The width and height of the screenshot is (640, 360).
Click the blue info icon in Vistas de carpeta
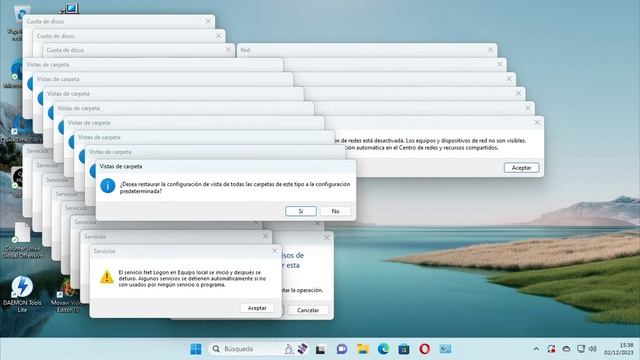(x=108, y=186)
